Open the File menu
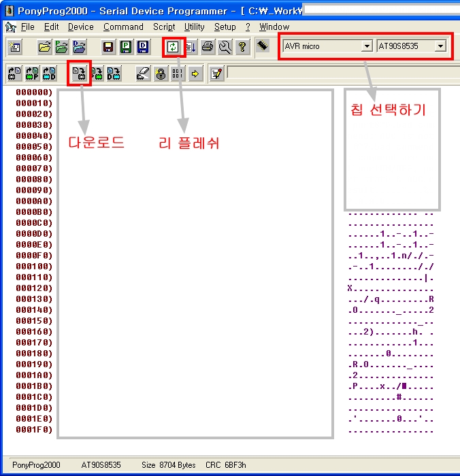 tap(28, 27)
